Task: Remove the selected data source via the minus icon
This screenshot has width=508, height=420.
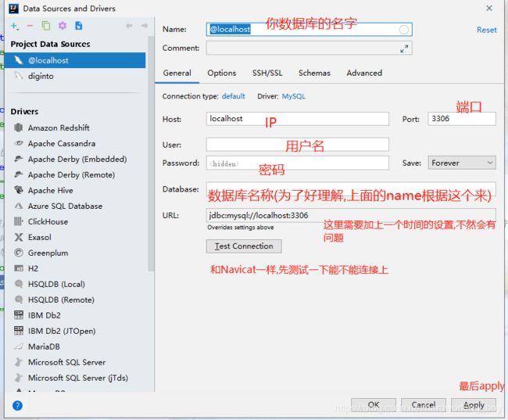Action: click(30, 26)
